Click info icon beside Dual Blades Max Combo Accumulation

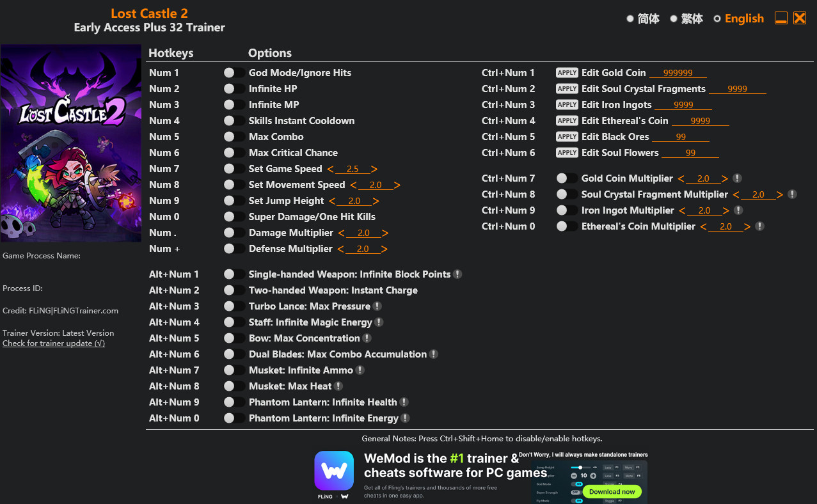click(x=434, y=354)
